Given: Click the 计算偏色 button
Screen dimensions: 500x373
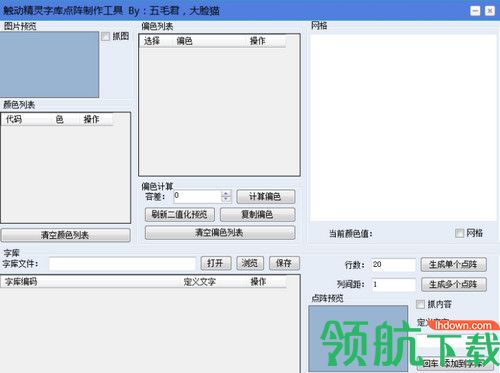Looking at the screenshot, I should [266, 197].
